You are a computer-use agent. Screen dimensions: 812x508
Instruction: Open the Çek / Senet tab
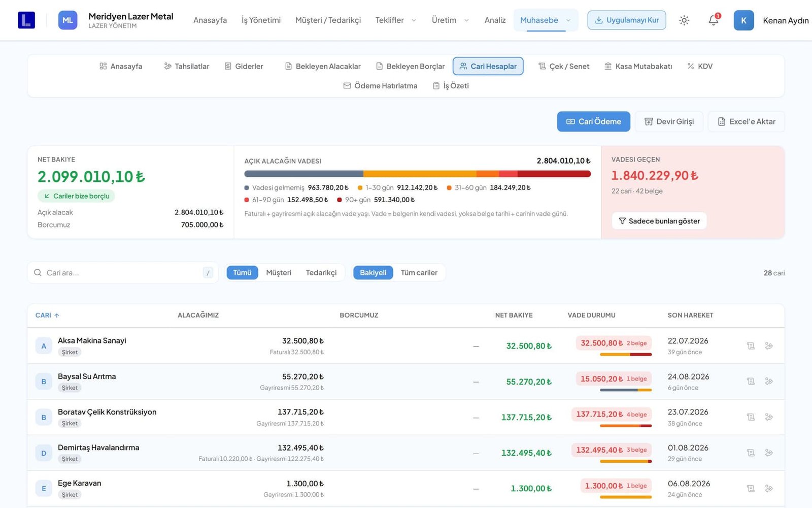click(x=564, y=67)
